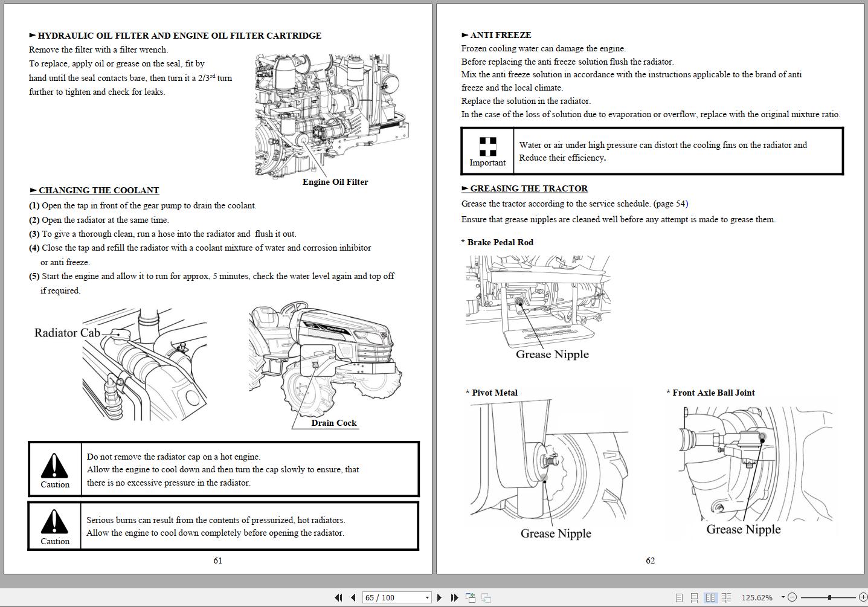Open the page number dropdown arrow

[427, 597]
